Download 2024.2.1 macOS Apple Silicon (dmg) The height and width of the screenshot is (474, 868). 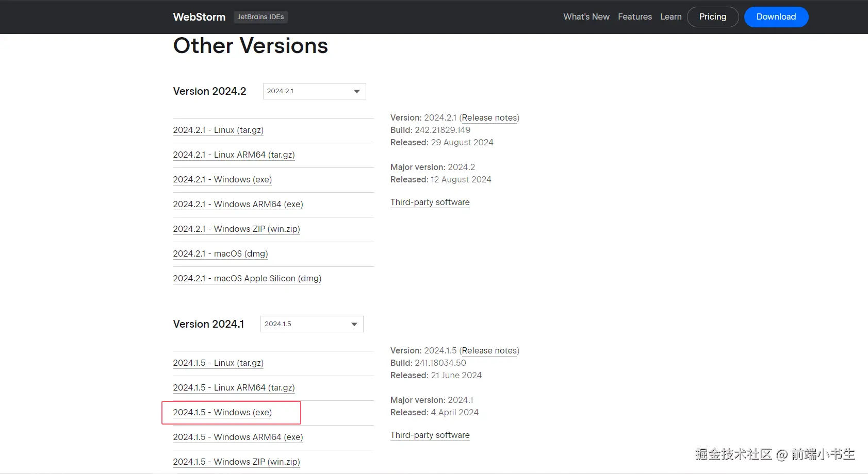247,279
